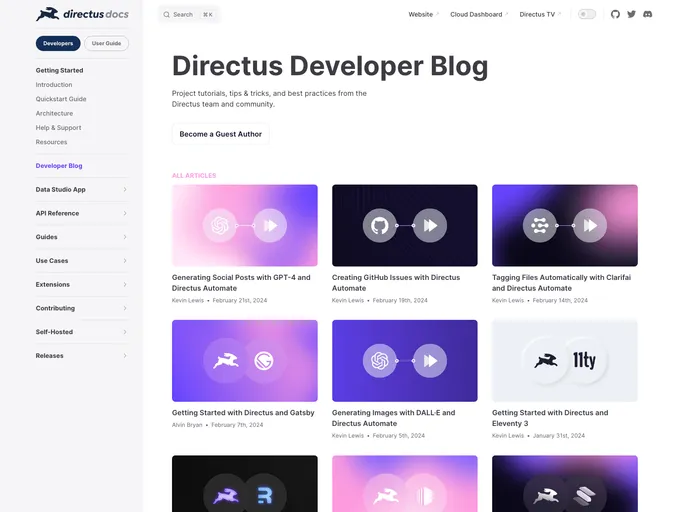This screenshot has width=688, height=512.
Task: Click the 'February 21st, 2024' date text
Action: [x=240, y=301]
